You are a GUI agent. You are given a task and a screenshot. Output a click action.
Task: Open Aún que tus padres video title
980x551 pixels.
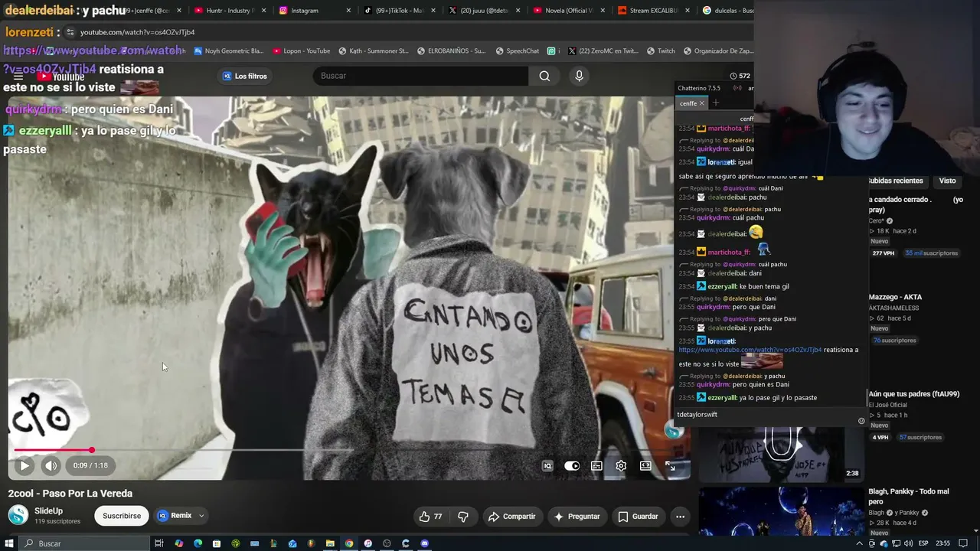point(914,394)
